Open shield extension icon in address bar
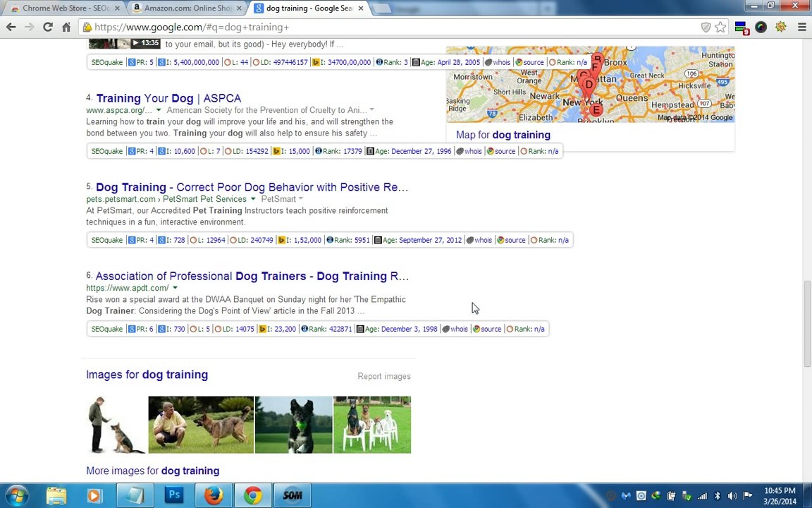This screenshot has width=812, height=508. click(x=706, y=27)
